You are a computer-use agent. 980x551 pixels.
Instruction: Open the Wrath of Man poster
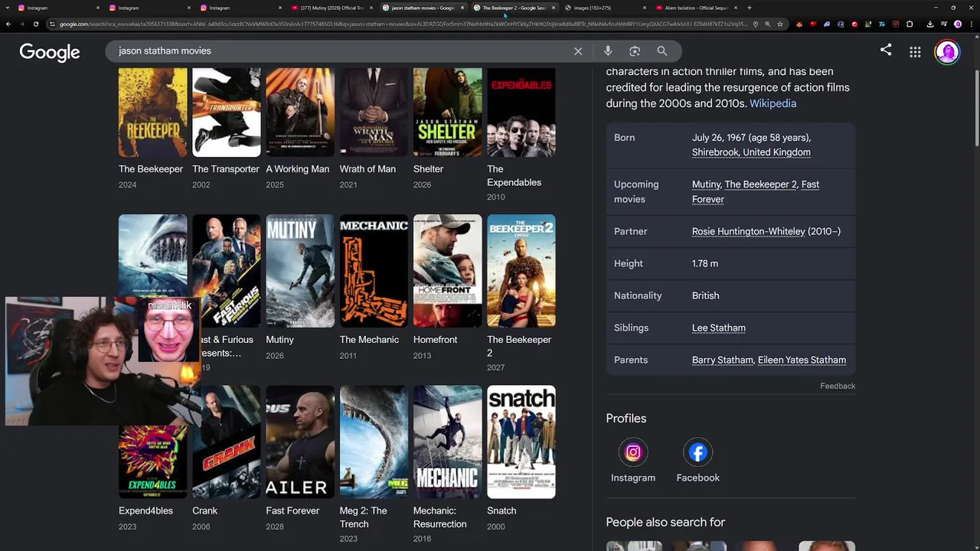coord(374,112)
